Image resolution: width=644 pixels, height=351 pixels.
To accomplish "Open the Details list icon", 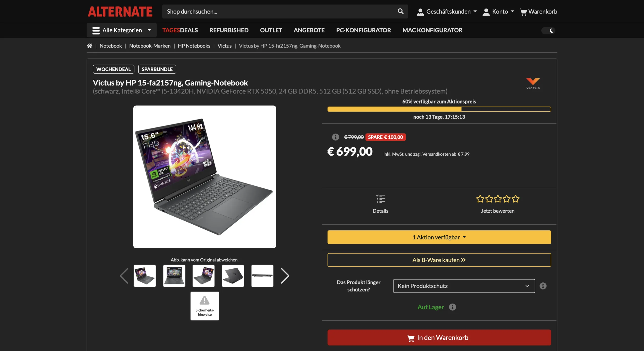I will tap(381, 198).
